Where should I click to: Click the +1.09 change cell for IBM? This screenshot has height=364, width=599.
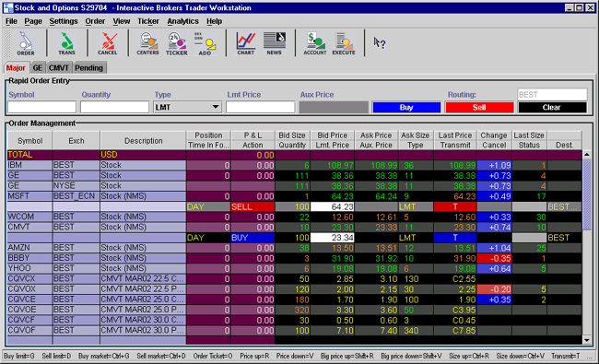tap(494, 165)
